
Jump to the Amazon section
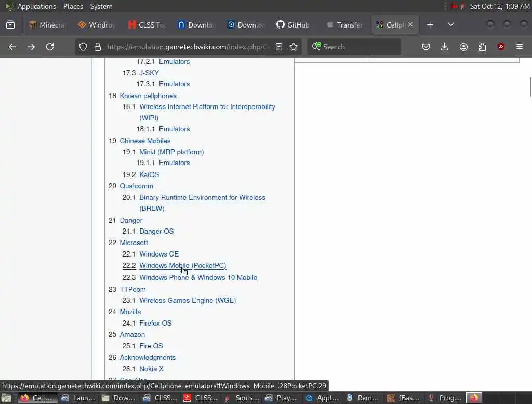tap(132, 335)
